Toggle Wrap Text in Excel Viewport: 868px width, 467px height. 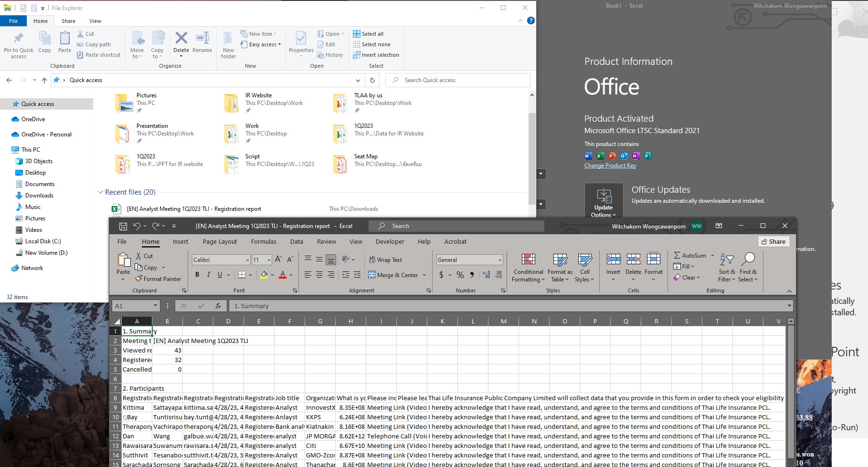385,260
